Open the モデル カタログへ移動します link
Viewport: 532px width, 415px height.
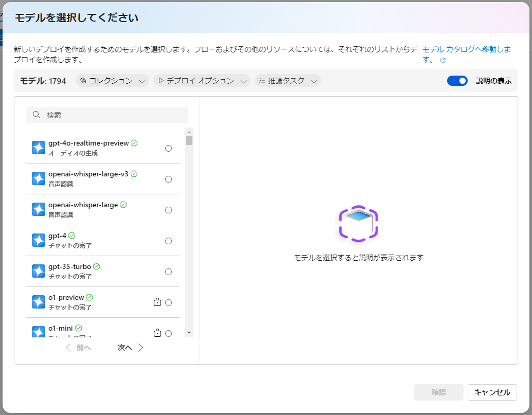[x=467, y=54]
